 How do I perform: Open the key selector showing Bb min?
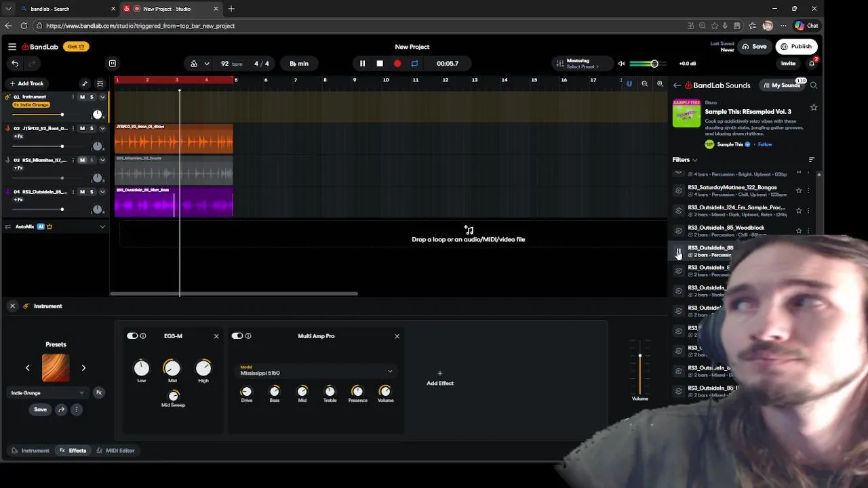299,64
